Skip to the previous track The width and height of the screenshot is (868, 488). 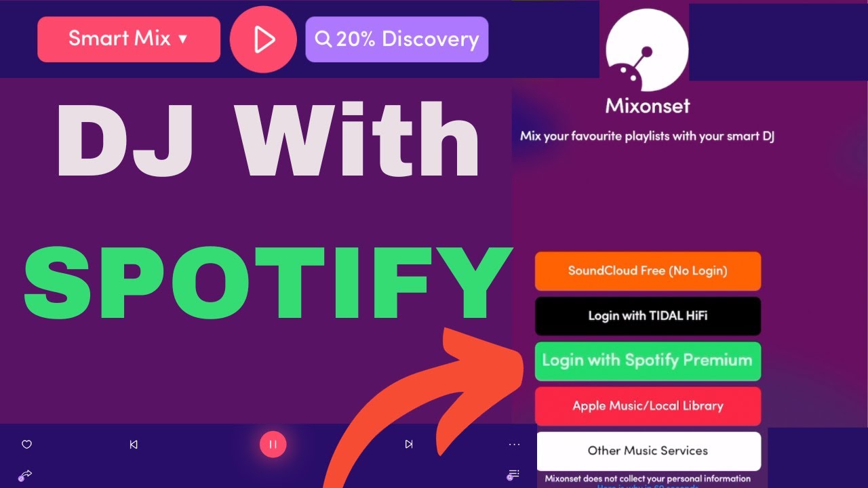[x=134, y=445]
